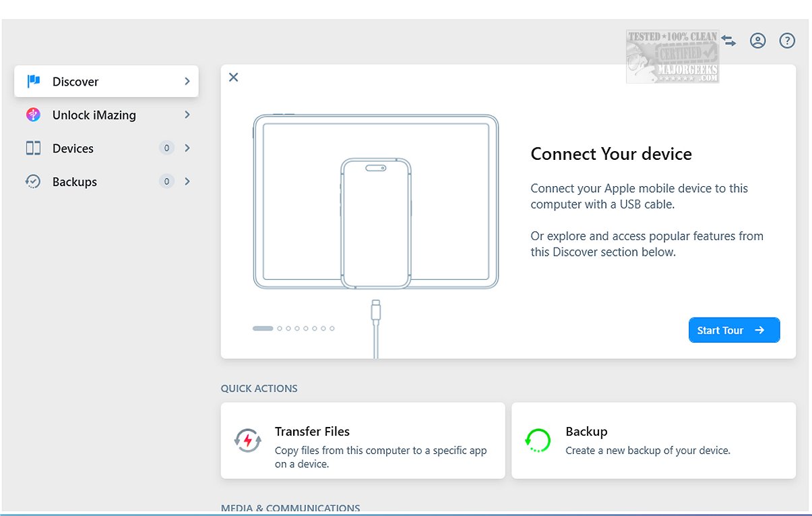Open the account profile icon

(x=758, y=41)
